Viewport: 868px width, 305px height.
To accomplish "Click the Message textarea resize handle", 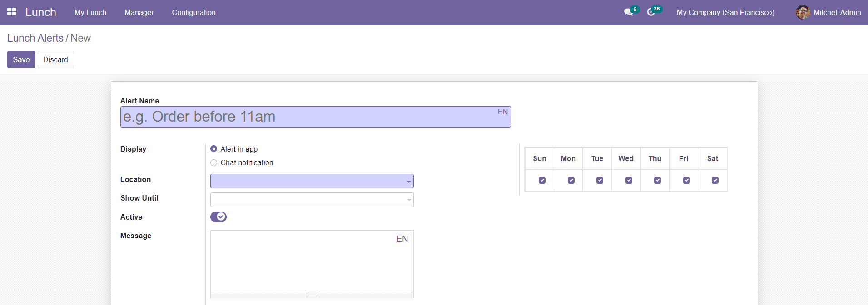I will [x=312, y=295].
